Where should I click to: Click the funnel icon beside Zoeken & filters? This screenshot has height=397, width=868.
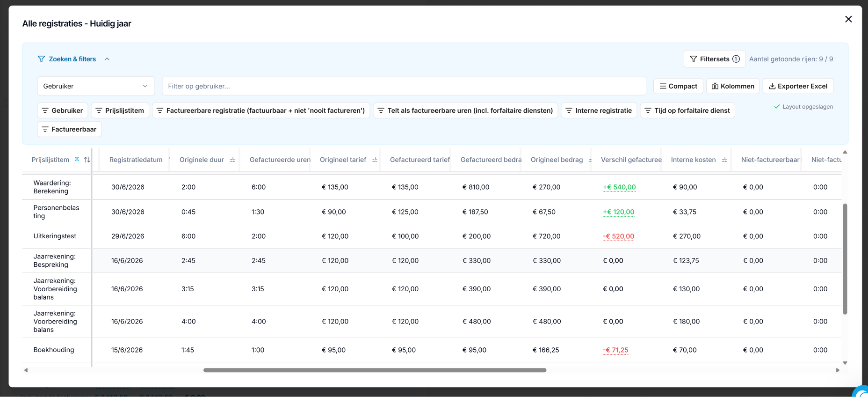42,59
